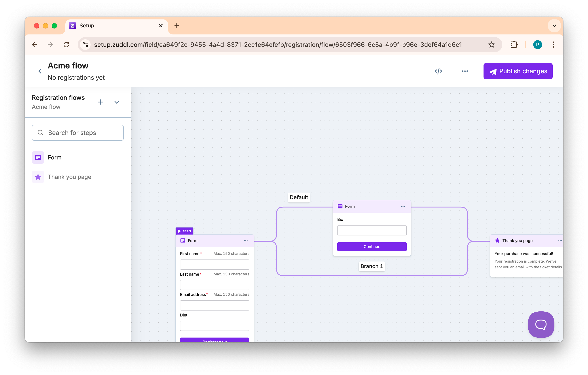Click the Search for steps field
Image resolution: width=588 pixels, height=375 pixels.
(78, 133)
